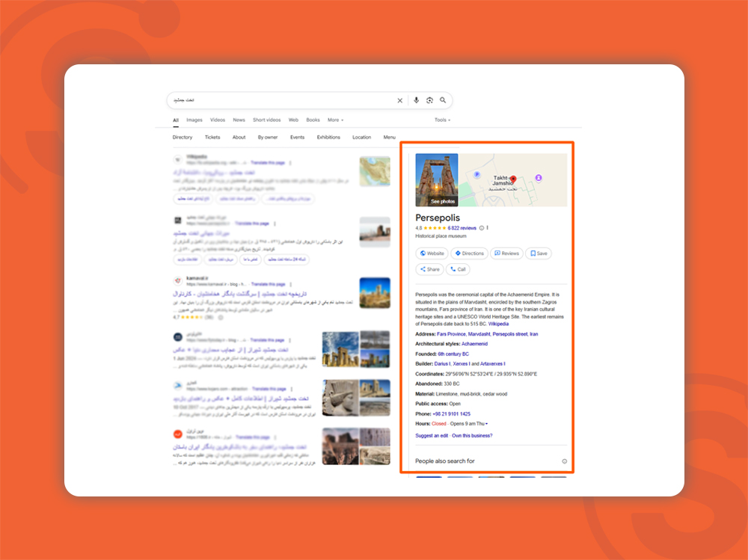Open the three-dot menu beside reviews
Screen dimensions: 748x560
487,228
